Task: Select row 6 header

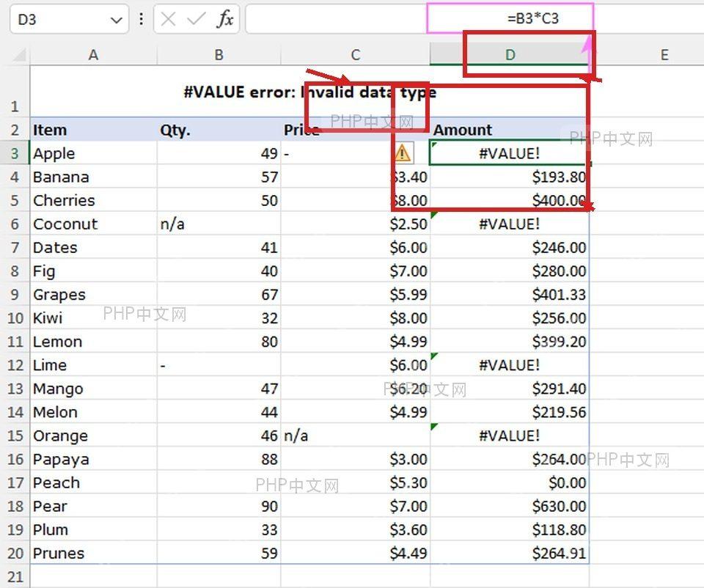Action: [x=15, y=224]
